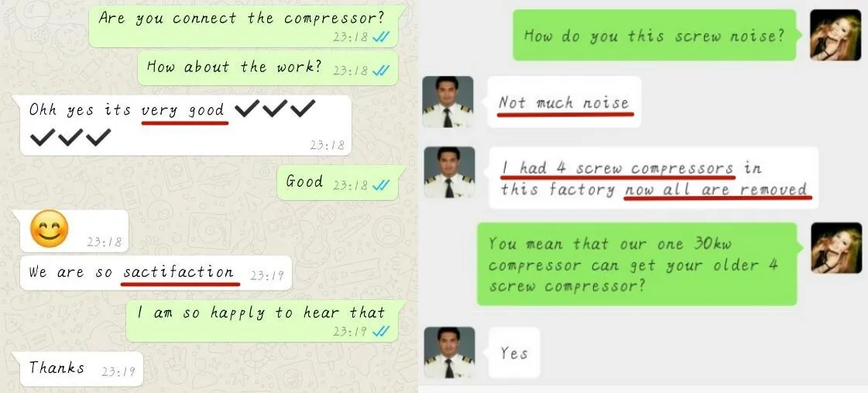Viewport: 868px width, 393px height.
Task: Tap the woman's avatar beside the 30kw compressor message
Action: pyautogui.click(x=836, y=248)
